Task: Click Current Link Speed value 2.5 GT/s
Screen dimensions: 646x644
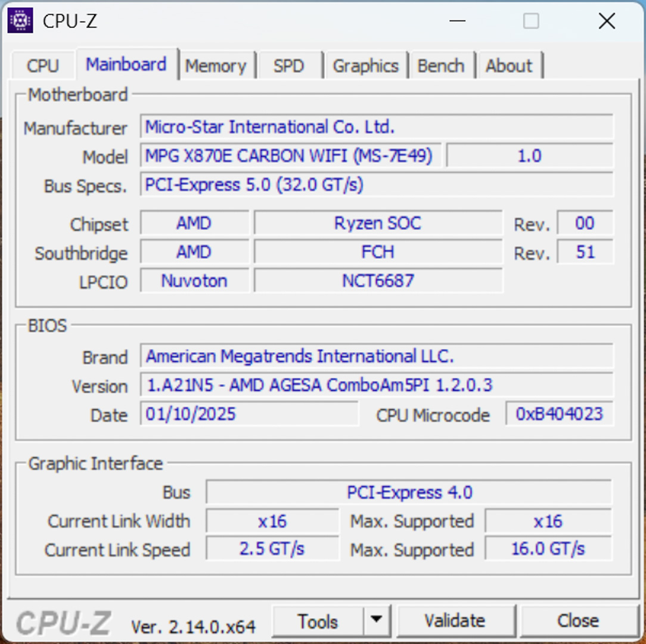Action: tap(272, 549)
